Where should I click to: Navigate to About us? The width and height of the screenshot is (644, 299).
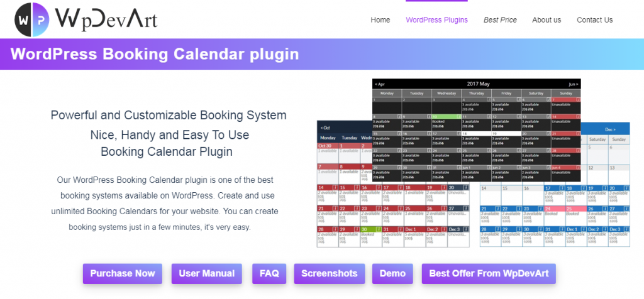547,19
